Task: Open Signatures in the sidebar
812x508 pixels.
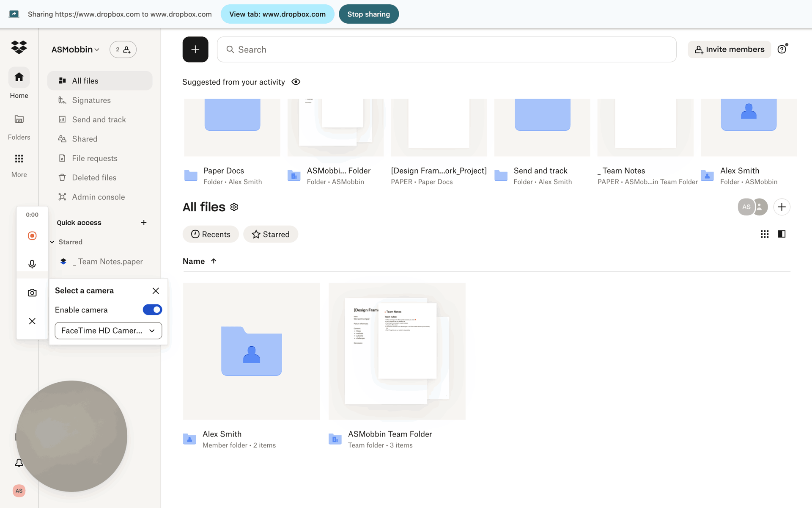Action: 100,100
